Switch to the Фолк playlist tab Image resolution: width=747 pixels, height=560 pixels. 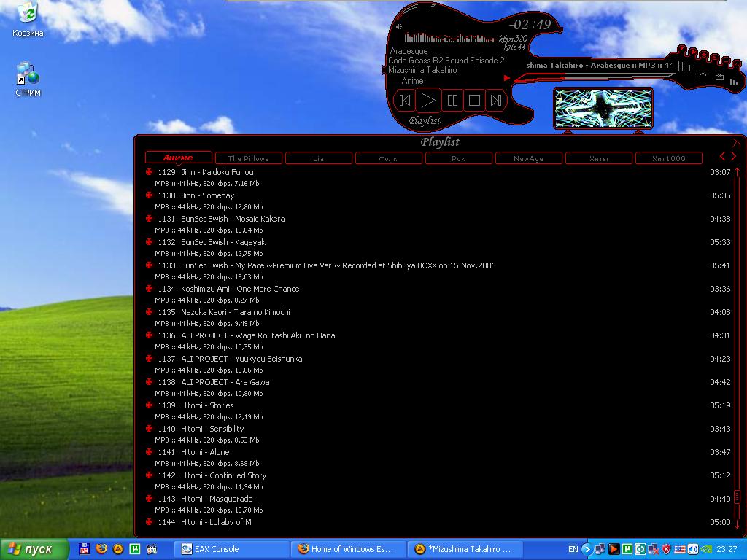click(x=388, y=158)
